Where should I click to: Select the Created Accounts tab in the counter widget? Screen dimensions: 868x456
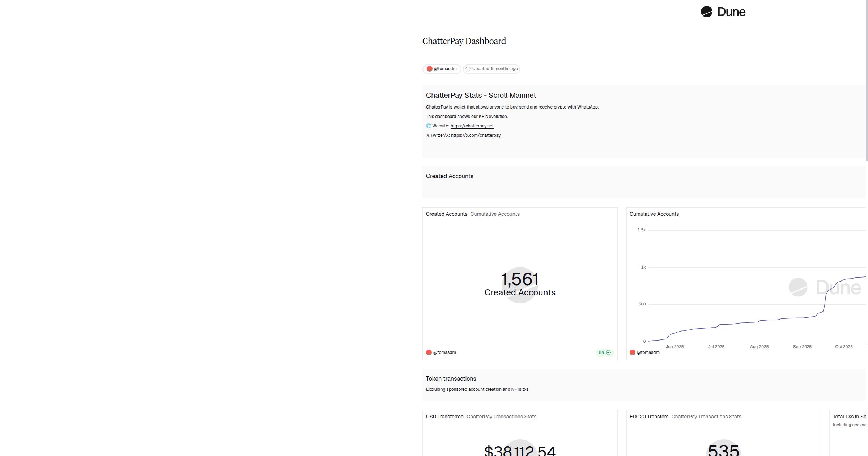pos(447,214)
